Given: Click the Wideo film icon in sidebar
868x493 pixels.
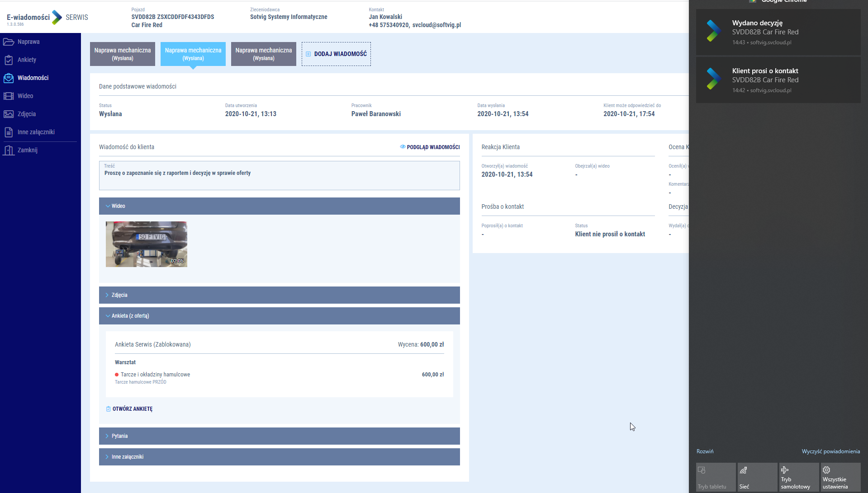Looking at the screenshot, I should 9,96.
